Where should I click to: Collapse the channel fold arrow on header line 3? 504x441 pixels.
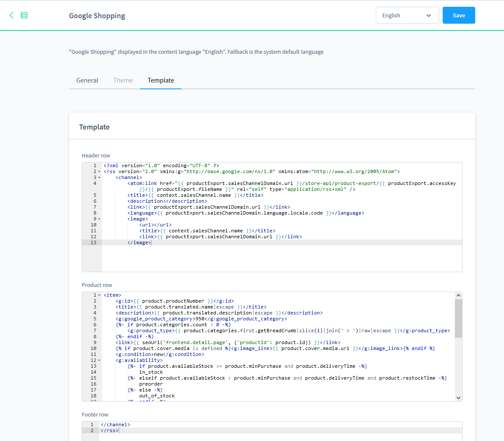(99, 177)
